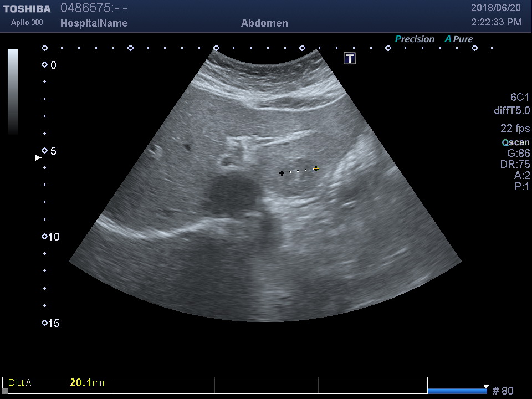The width and height of the screenshot is (532, 399).
Task: Click the A Pure label
Action: tap(459, 39)
